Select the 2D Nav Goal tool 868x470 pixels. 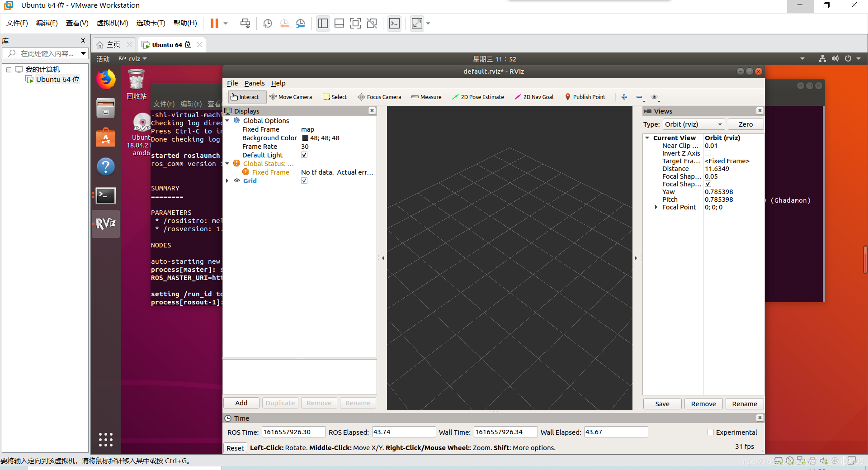(x=534, y=96)
